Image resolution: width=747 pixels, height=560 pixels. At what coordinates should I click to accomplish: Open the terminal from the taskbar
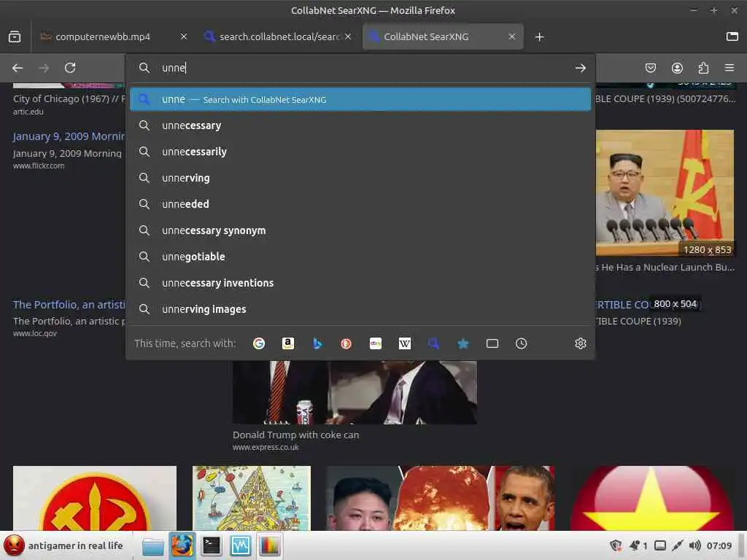click(x=211, y=545)
